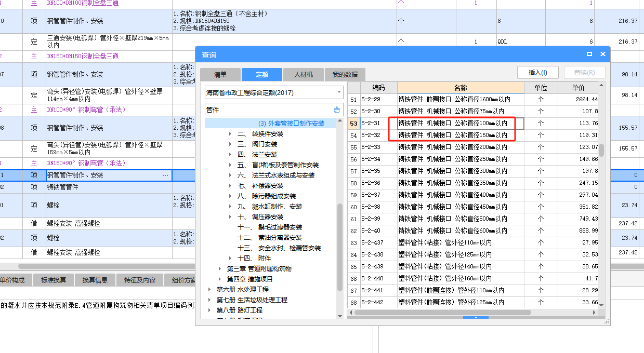644x353 pixels.
Task: Open the 特征及内容 bottom tab
Action: (139, 280)
